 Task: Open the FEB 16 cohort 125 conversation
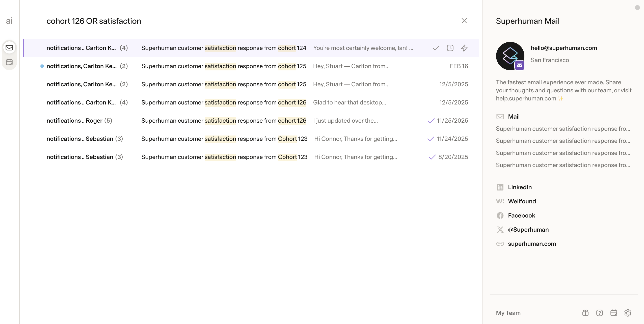pyautogui.click(x=251, y=66)
